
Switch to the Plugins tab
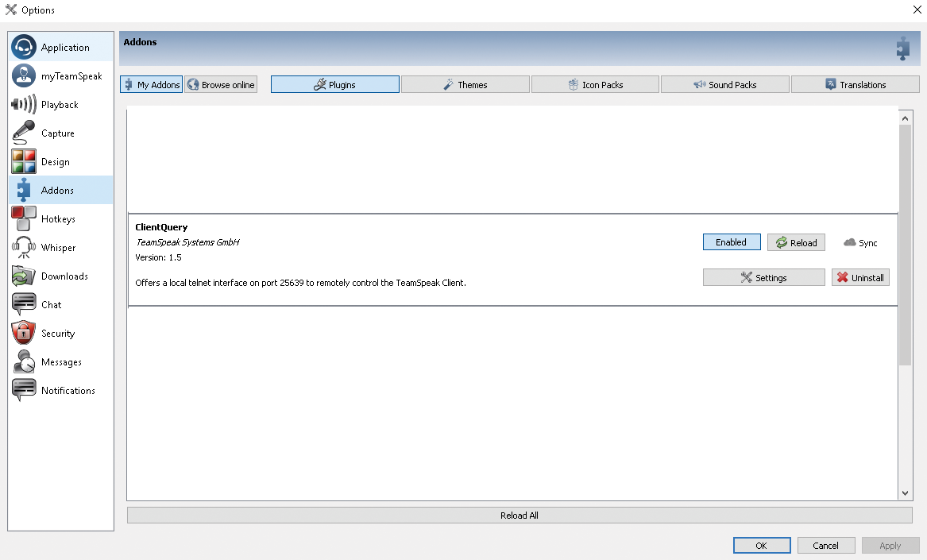(x=334, y=84)
